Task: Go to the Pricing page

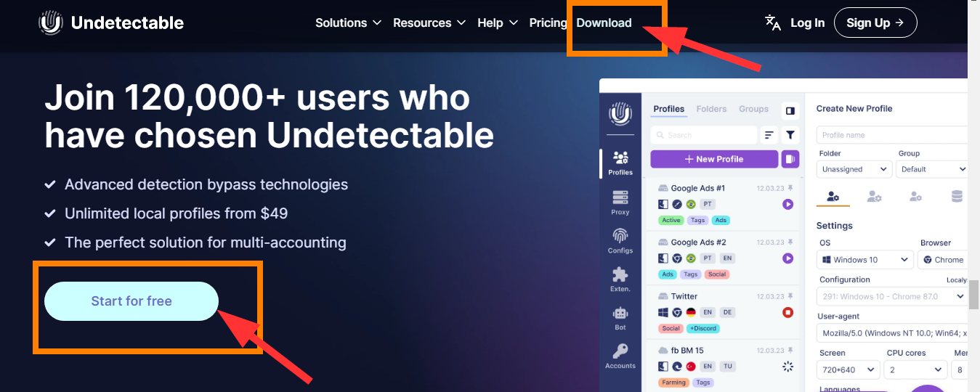Action: coord(548,23)
